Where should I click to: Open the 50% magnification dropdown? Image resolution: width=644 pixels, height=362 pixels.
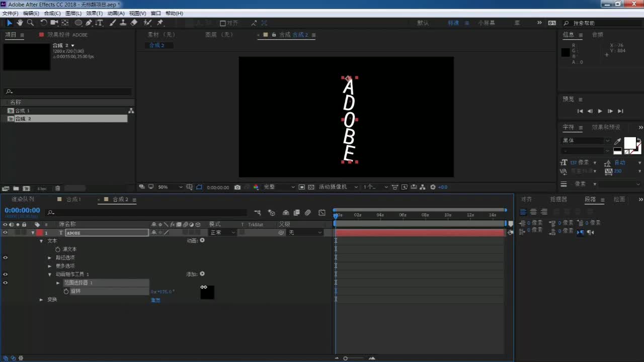tap(170, 187)
